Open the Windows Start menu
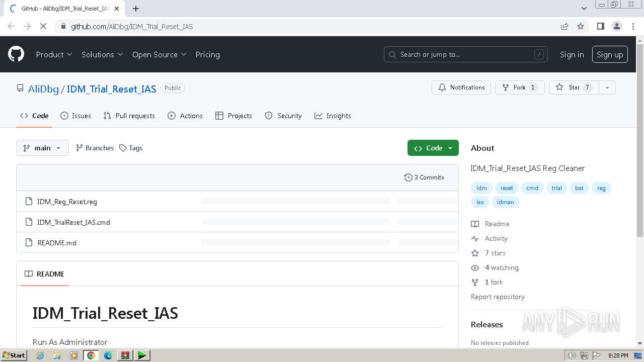644x362 pixels. tap(14, 355)
